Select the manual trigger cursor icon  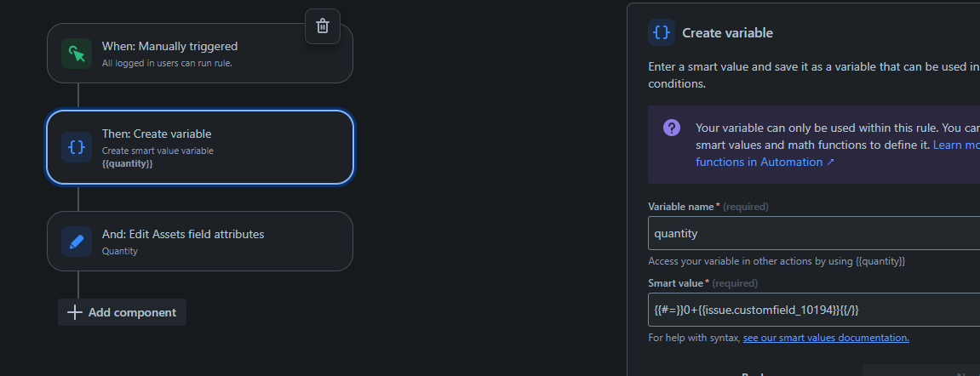[77, 54]
